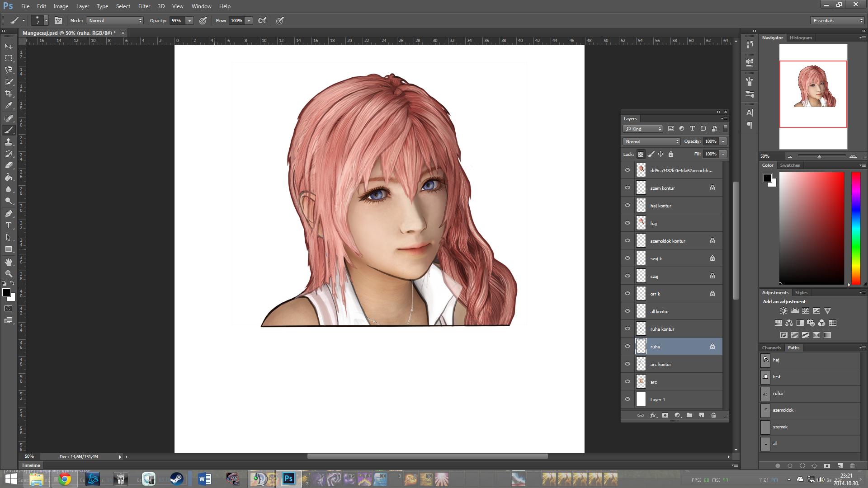Select the History Brush tool
The height and width of the screenshot is (488, 868).
(9, 154)
